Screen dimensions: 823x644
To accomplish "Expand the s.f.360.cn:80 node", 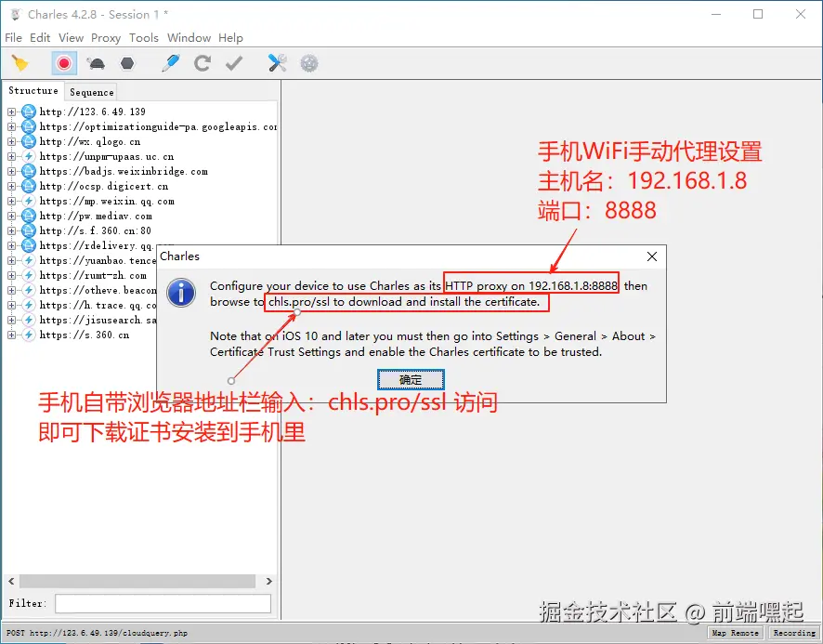I will point(11,230).
